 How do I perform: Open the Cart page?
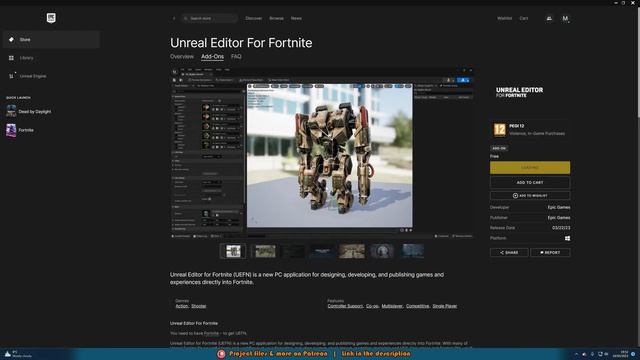[x=524, y=18]
